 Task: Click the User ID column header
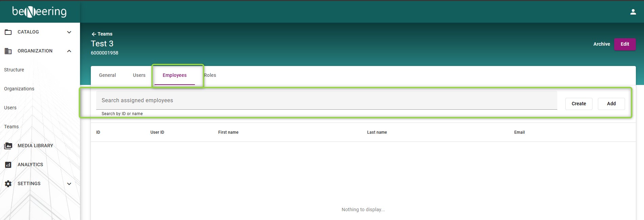(157, 132)
